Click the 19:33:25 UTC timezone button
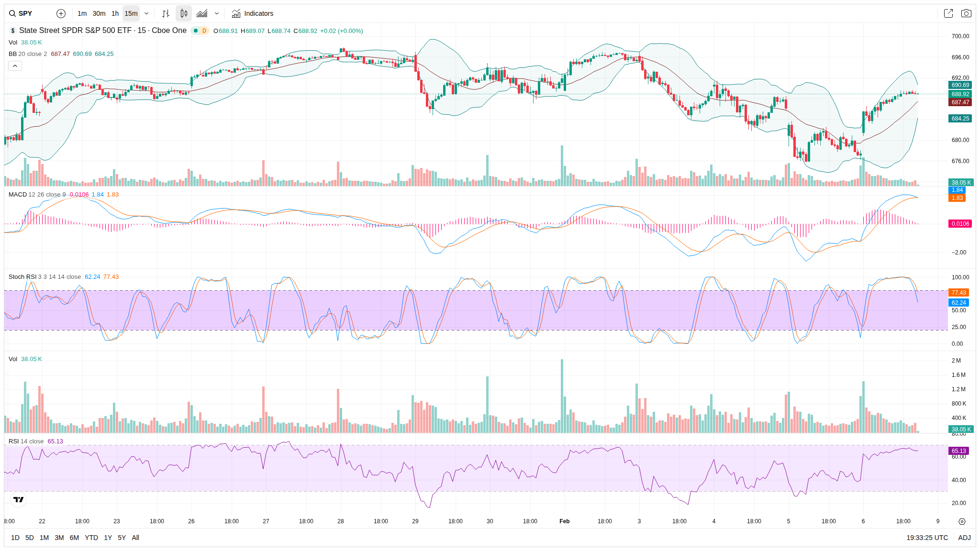This screenshot has width=980, height=551. (x=927, y=538)
